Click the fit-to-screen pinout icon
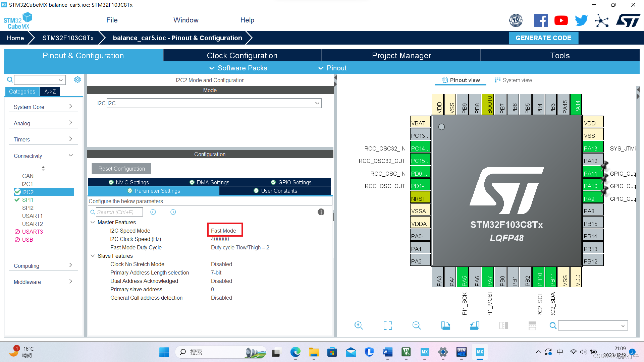The height and width of the screenshot is (362, 644). click(388, 325)
